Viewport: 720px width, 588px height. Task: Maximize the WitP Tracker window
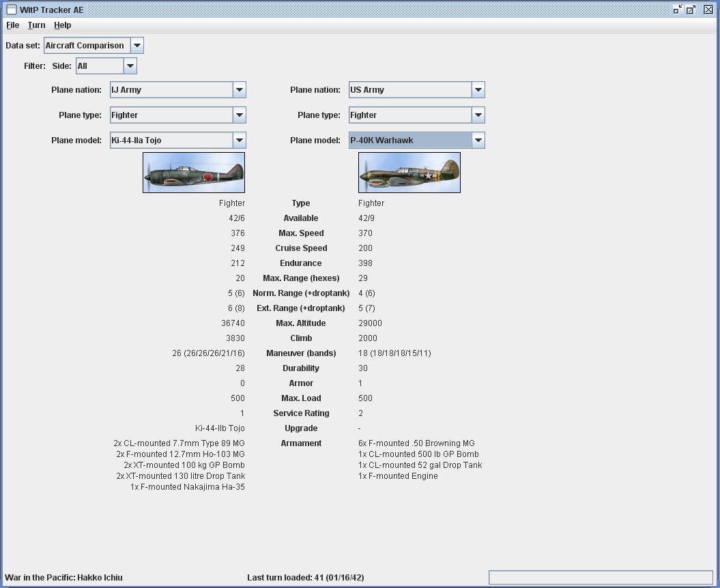click(x=691, y=10)
